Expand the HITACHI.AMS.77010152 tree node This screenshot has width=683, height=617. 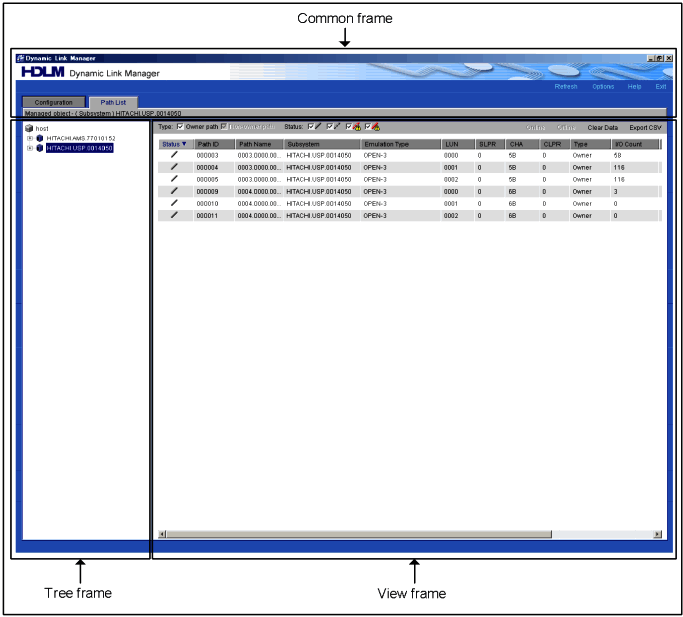[30, 138]
